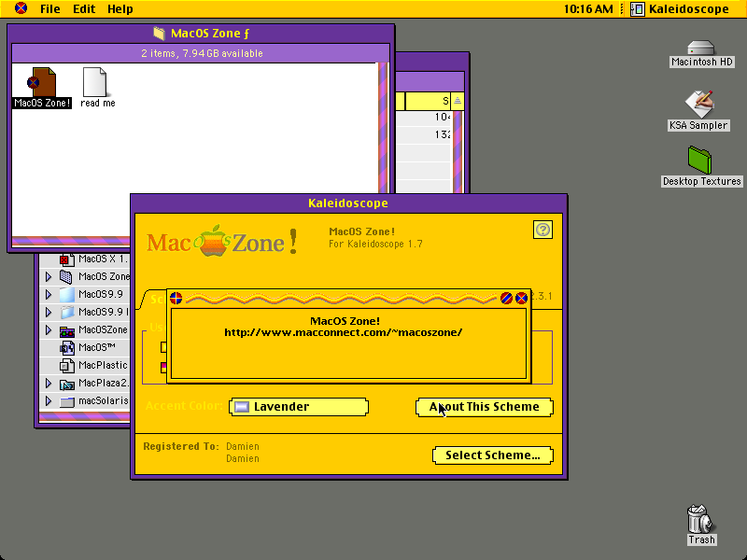This screenshot has width=747, height=560.
Task: Click the 'macSolaris' folder name
Action: (x=104, y=401)
